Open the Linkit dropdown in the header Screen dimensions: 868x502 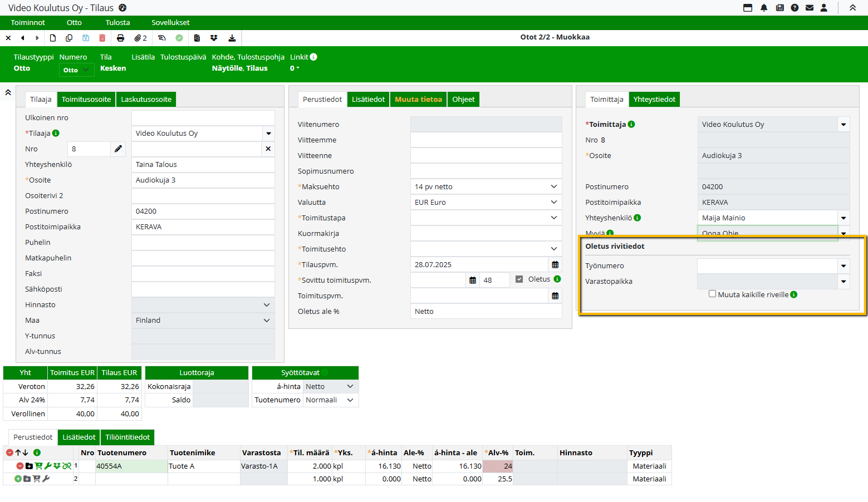tap(295, 68)
